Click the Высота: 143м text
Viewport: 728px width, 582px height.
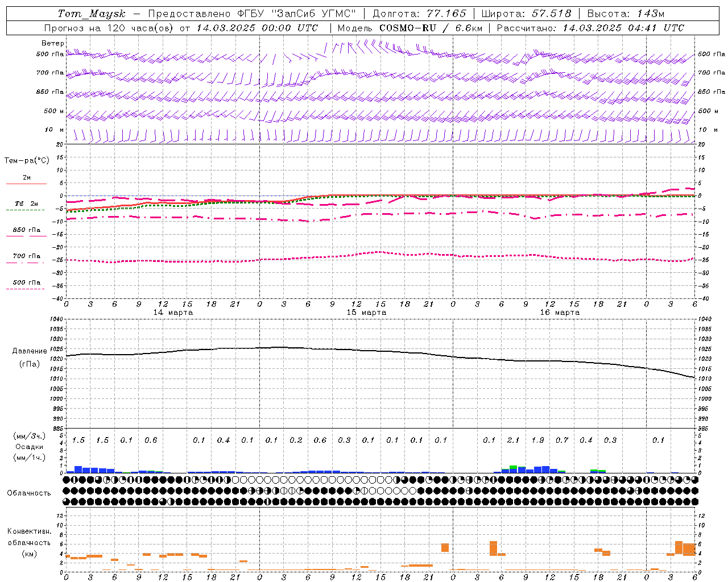[x=626, y=14]
